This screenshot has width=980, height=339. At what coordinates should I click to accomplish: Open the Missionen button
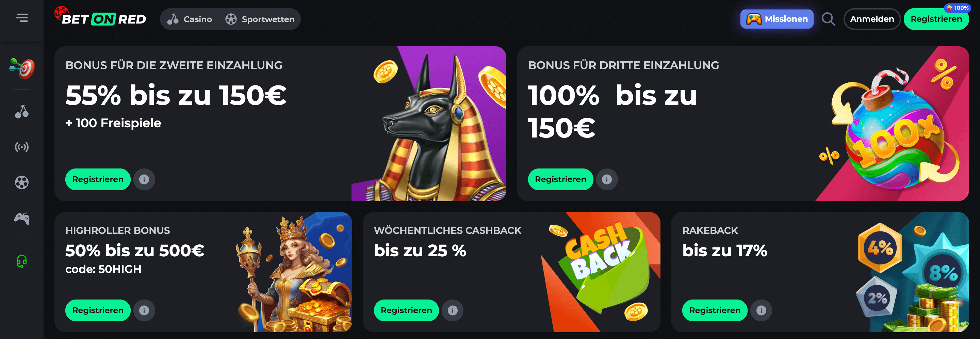777,19
